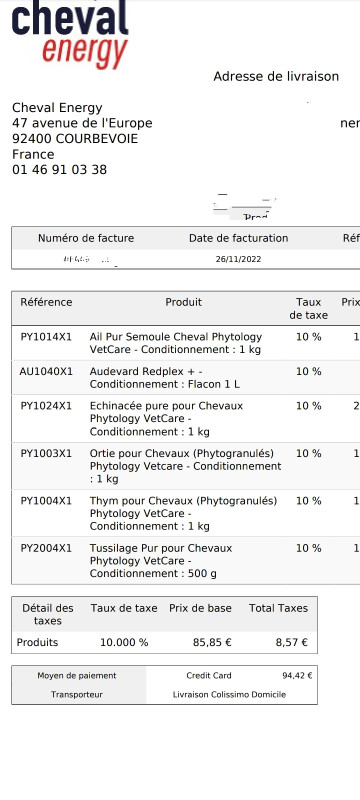Select the 85,85 € base price value
This screenshot has height=800, width=360.
[212, 642]
